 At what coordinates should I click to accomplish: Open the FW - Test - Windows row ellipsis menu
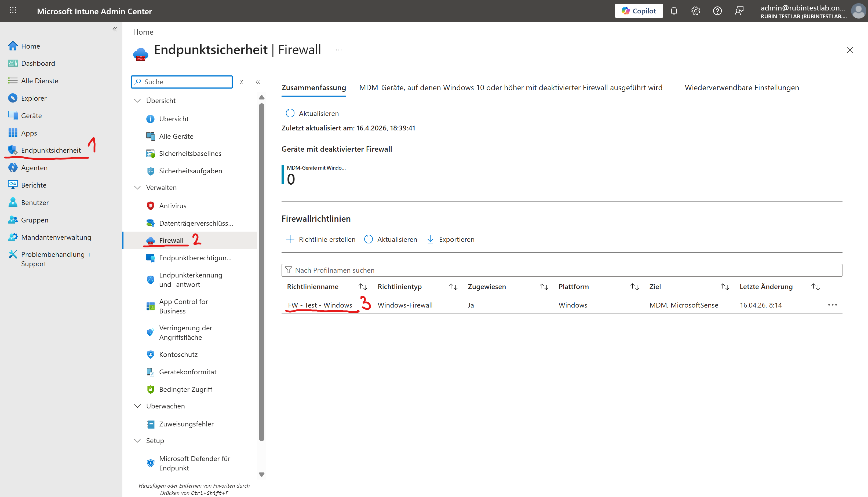tap(832, 305)
